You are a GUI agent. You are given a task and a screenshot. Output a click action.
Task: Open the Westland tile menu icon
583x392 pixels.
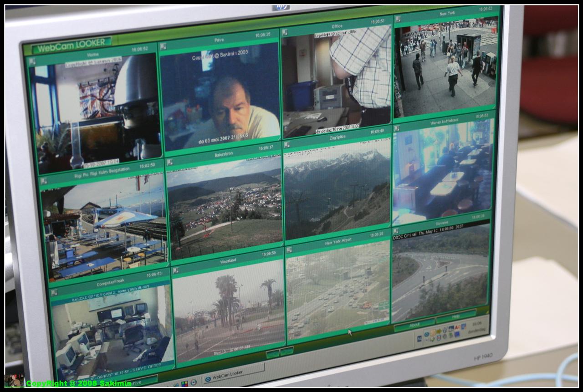tap(175, 270)
